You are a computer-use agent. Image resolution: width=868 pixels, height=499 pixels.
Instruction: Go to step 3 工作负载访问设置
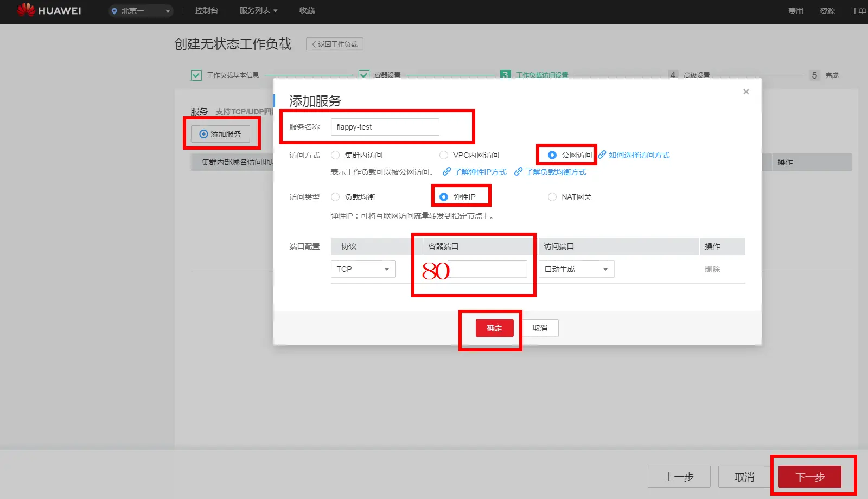click(x=534, y=75)
